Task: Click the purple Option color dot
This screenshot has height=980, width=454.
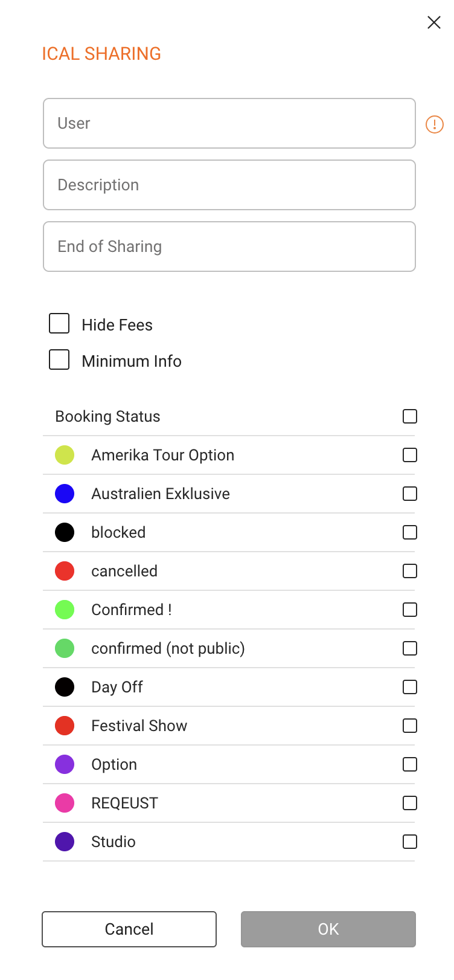Action: point(65,764)
